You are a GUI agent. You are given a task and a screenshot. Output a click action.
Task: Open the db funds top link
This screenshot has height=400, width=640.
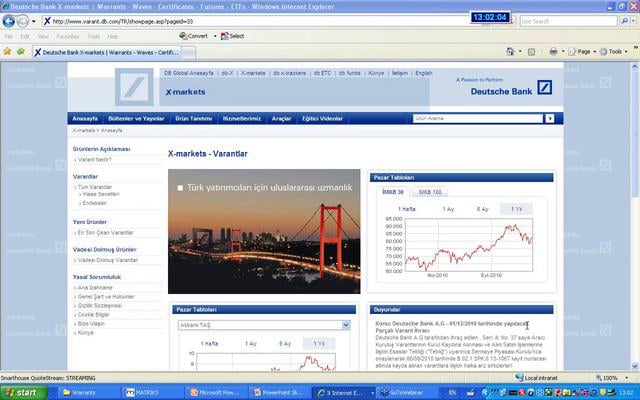pos(349,73)
